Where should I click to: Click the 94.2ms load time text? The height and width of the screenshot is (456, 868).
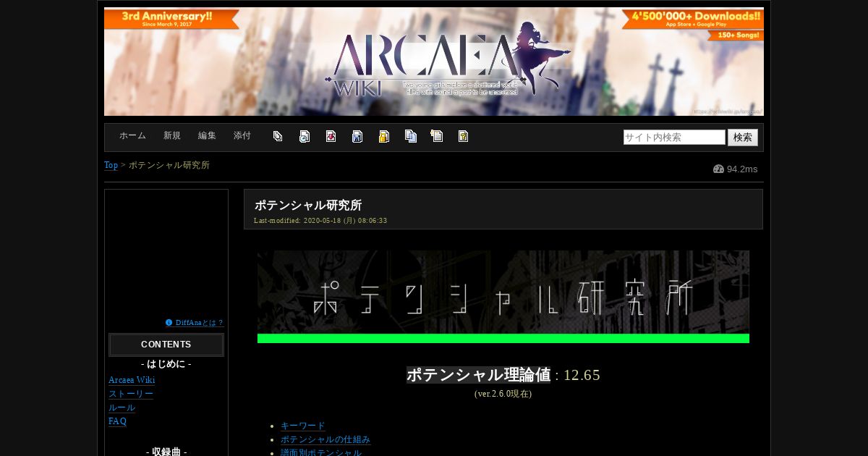(742, 169)
